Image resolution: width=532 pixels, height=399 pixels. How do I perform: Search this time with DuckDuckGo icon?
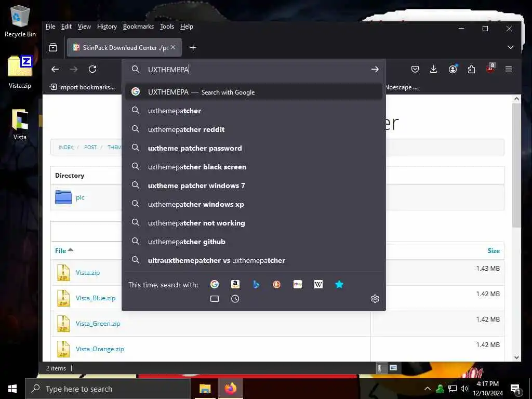coord(277,284)
